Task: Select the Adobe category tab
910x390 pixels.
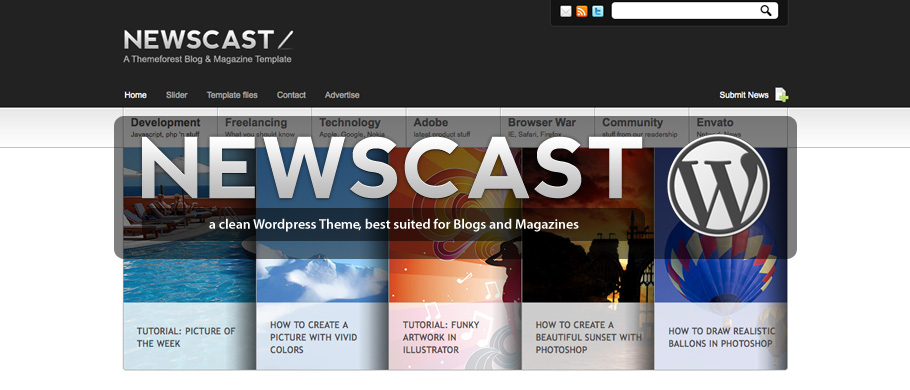Action: [x=453, y=128]
